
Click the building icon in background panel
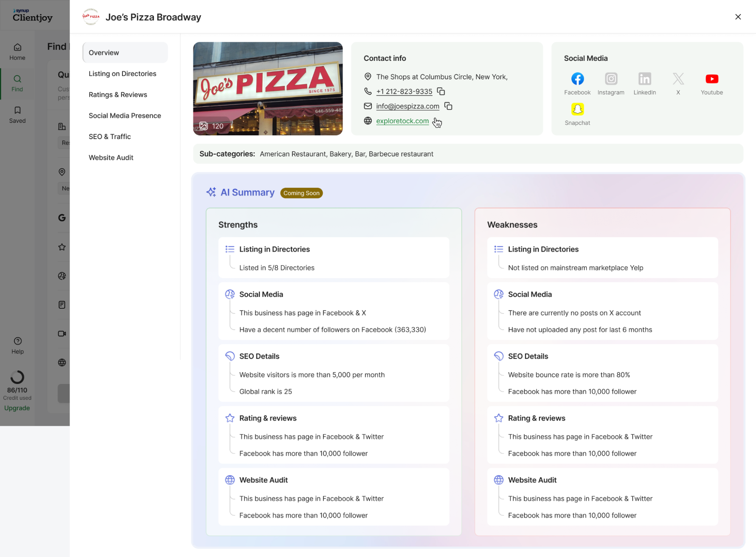(62, 126)
